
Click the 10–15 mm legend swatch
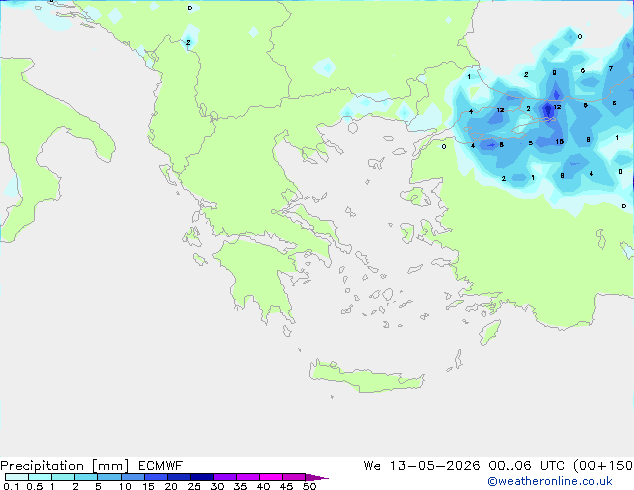133,477
